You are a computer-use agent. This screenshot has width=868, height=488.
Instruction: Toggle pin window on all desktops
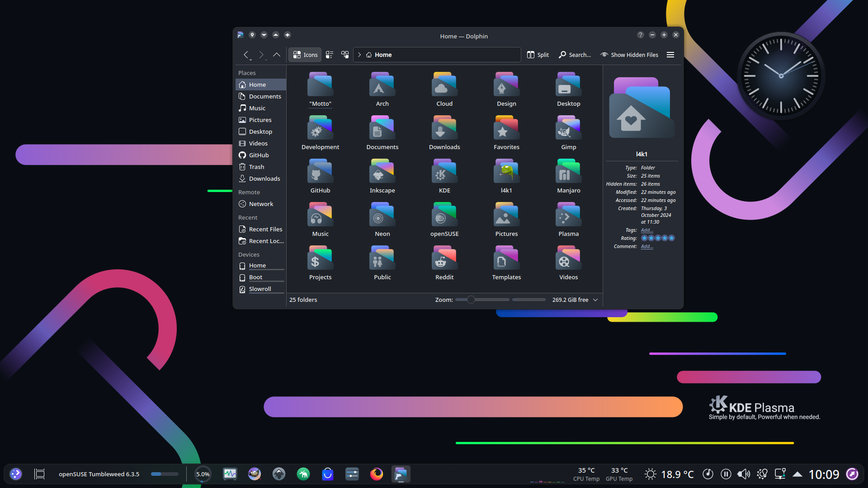[252, 35]
